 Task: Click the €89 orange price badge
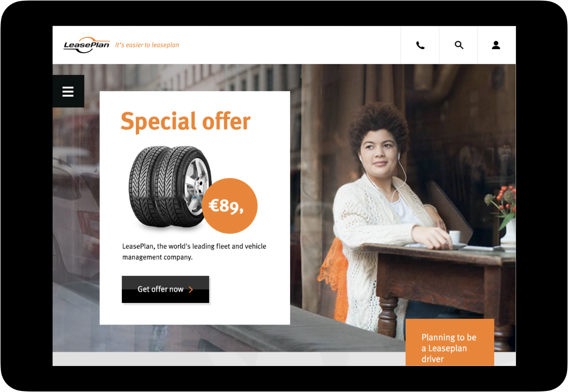230,206
